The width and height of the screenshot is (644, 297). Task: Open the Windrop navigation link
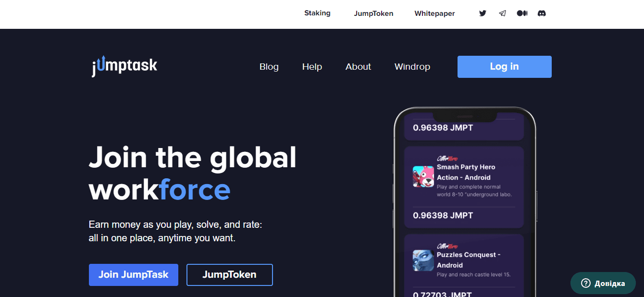(412, 67)
